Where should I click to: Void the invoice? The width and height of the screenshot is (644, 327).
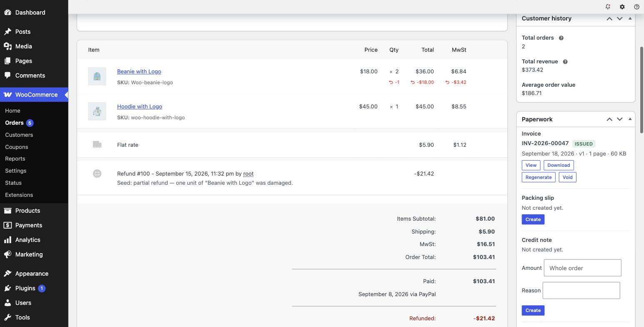pos(567,177)
